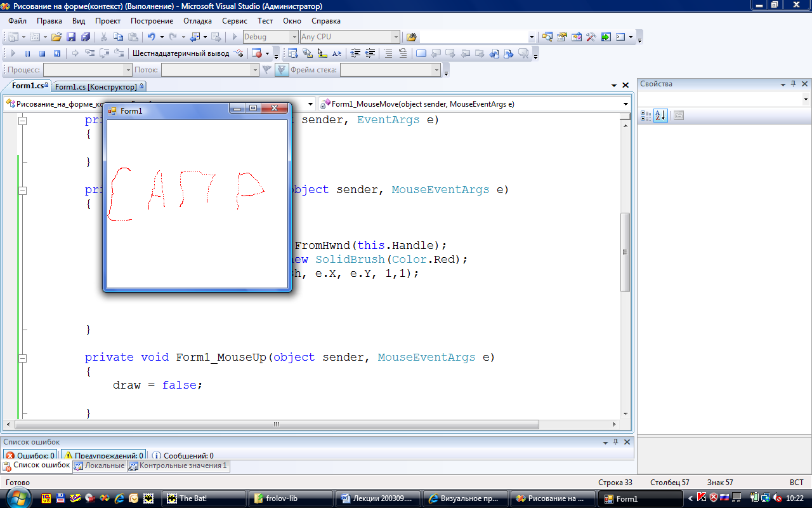This screenshot has width=812, height=508.
Task: Click the Find in Files icon
Action: 411,37
